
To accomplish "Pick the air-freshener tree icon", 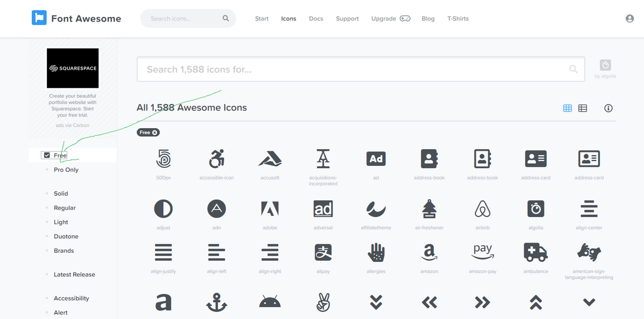I will click(429, 208).
